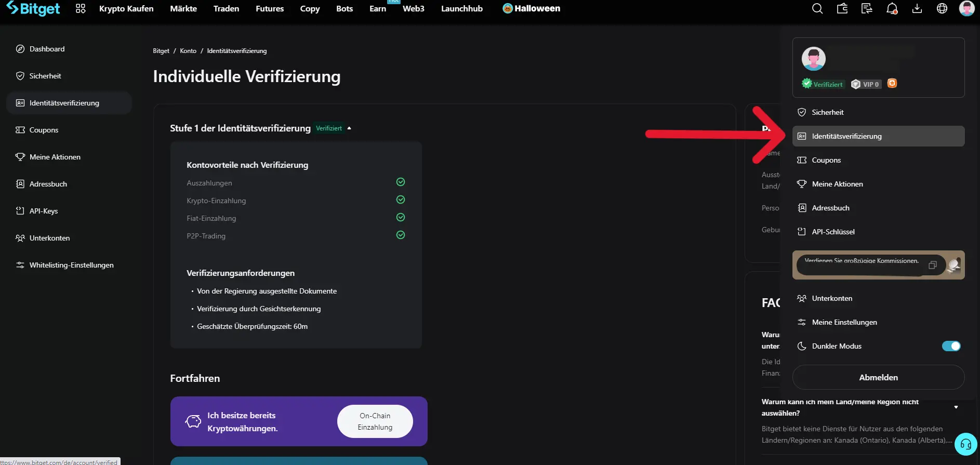Open the app download icon

pos(917,9)
